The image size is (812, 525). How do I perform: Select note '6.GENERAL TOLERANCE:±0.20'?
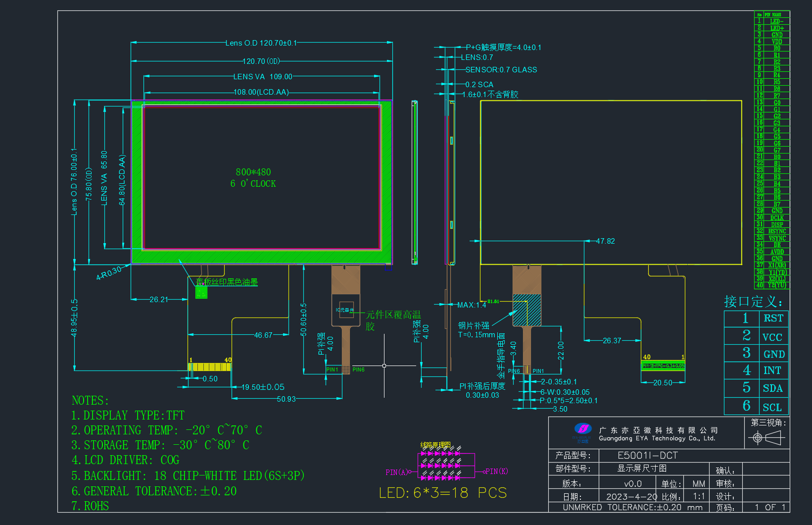pos(154,491)
